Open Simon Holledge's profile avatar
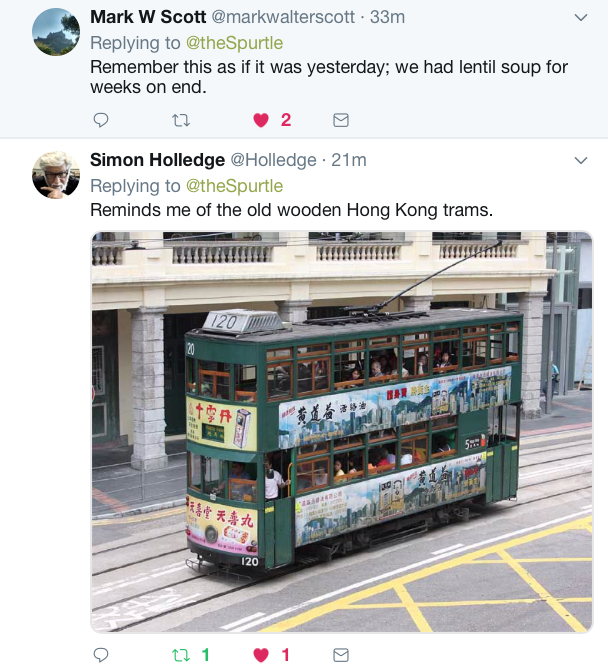The width and height of the screenshot is (608, 670). coord(56,175)
